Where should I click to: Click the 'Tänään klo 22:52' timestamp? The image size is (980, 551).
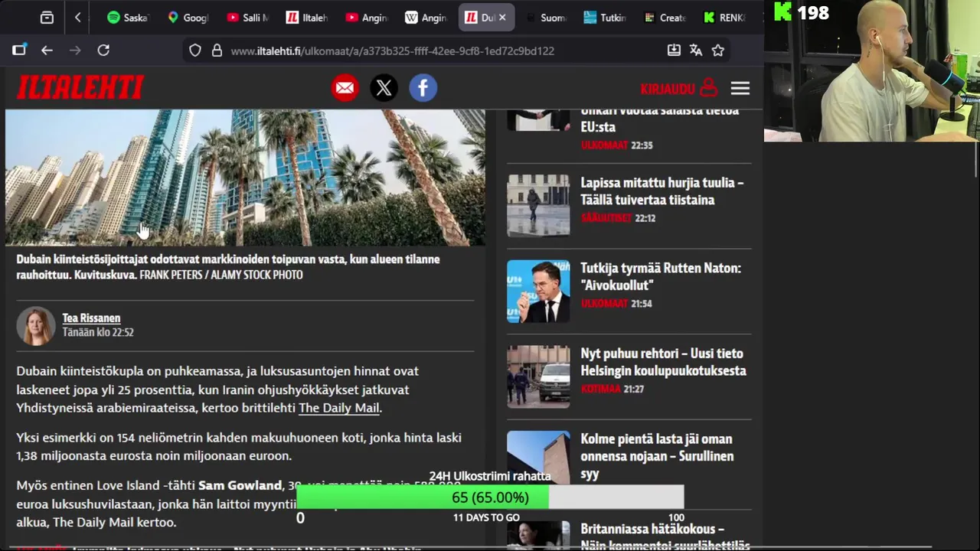[98, 332]
